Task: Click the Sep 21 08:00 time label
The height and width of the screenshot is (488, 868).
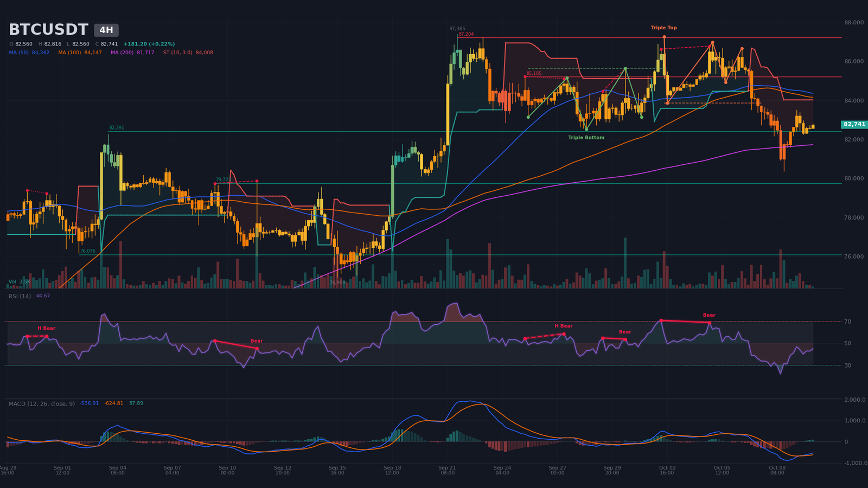Action: click(447, 471)
